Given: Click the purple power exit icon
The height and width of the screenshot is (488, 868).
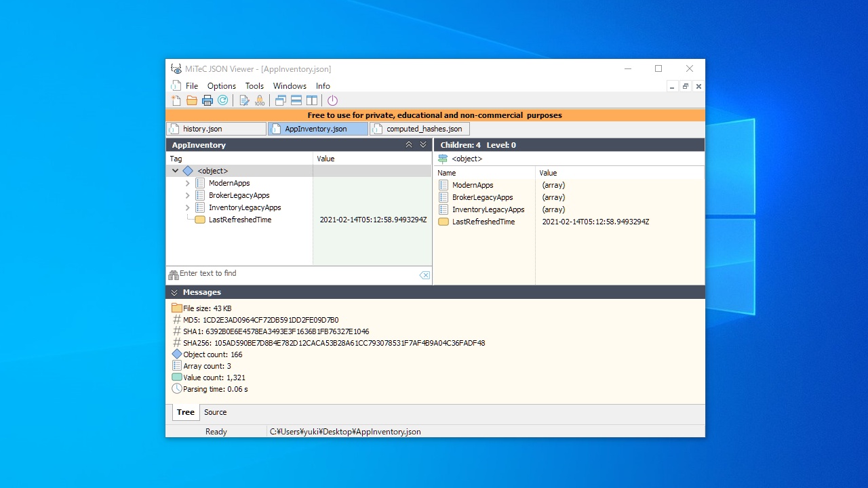Looking at the screenshot, I should [x=332, y=100].
